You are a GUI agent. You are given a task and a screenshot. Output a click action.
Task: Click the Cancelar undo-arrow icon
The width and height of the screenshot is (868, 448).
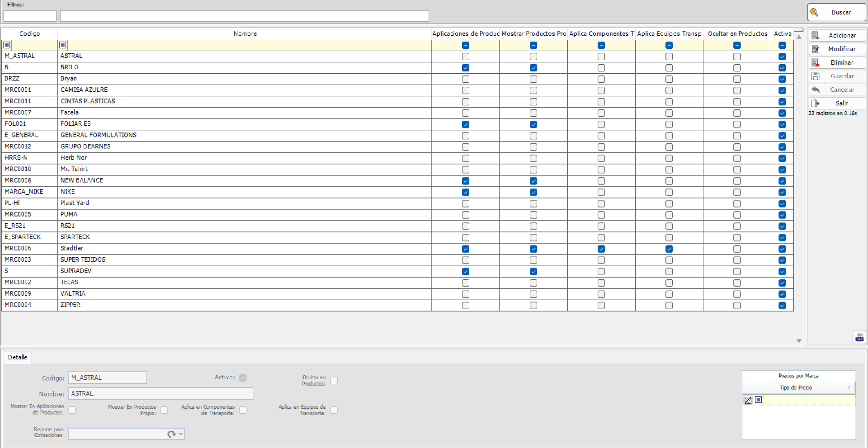click(x=816, y=90)
